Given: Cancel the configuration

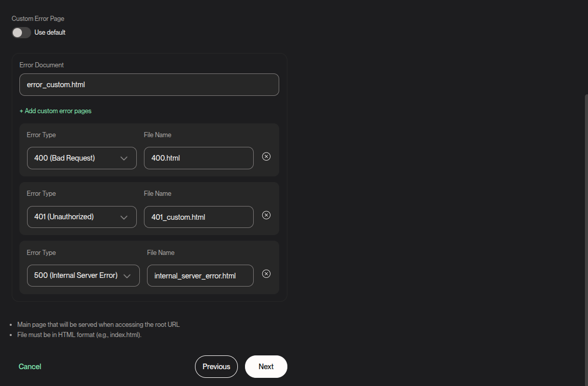Looking at the screenshot, I should 30,367.
